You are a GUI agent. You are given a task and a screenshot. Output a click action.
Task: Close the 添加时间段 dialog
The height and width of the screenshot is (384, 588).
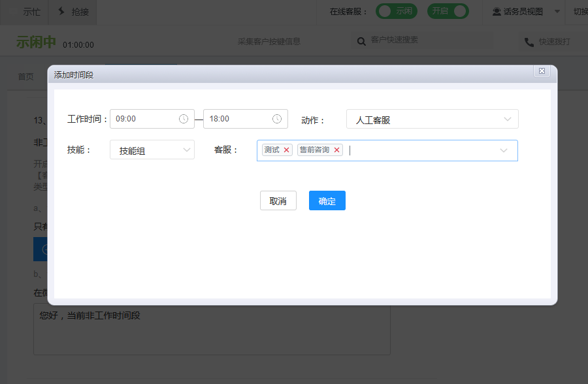(541, 71)
